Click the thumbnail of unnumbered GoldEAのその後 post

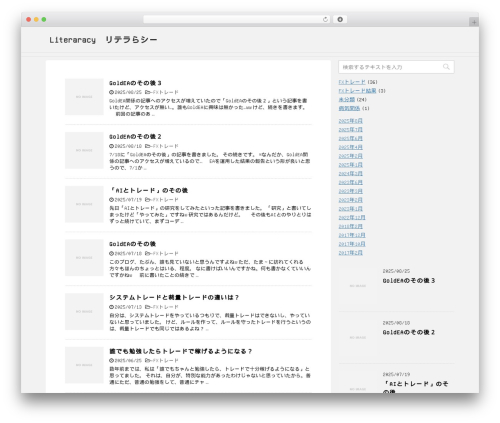[84, 258]
